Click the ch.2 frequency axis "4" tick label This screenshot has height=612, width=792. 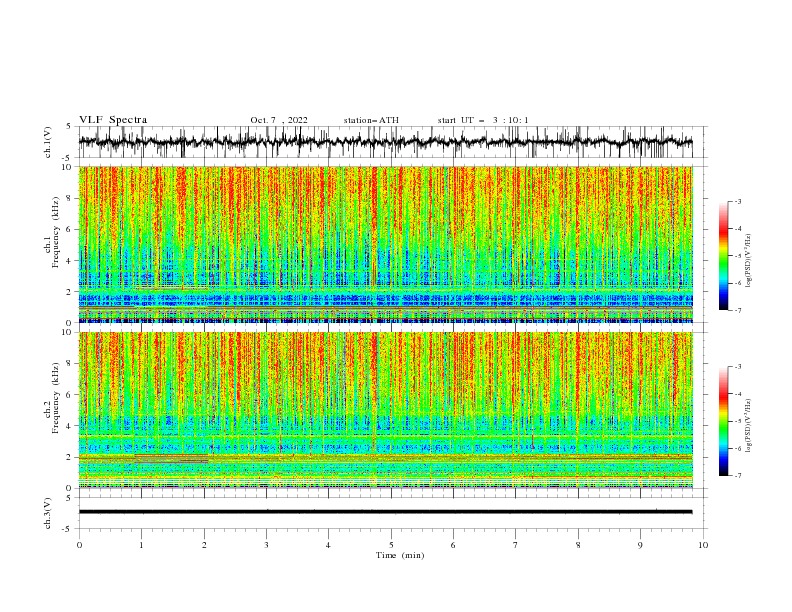[x=70, y=426]
